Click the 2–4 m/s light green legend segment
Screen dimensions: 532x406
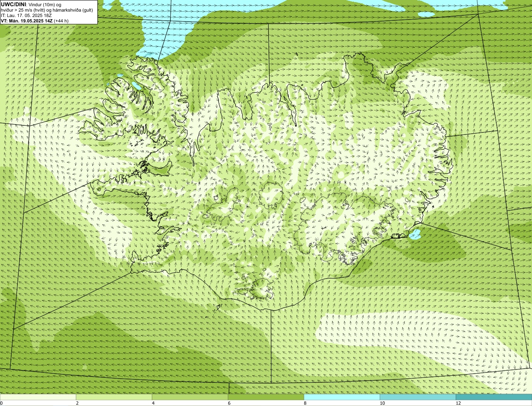[x=114, y=397]
